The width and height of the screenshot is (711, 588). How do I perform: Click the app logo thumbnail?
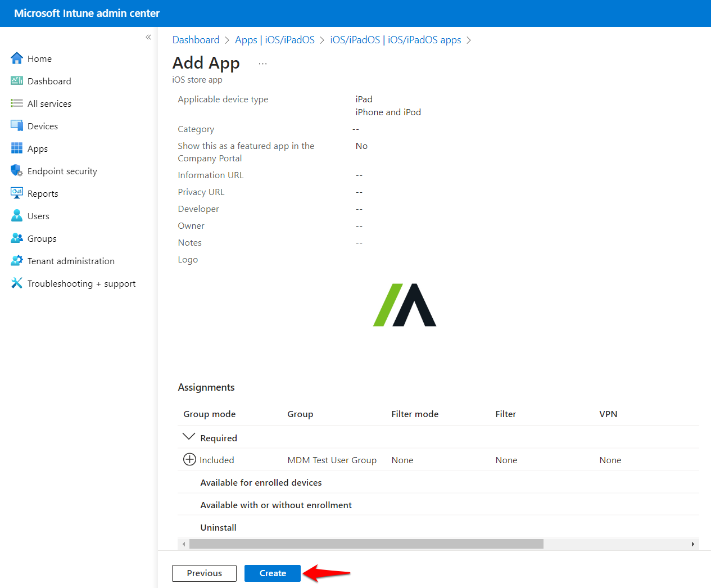(405, 305)
